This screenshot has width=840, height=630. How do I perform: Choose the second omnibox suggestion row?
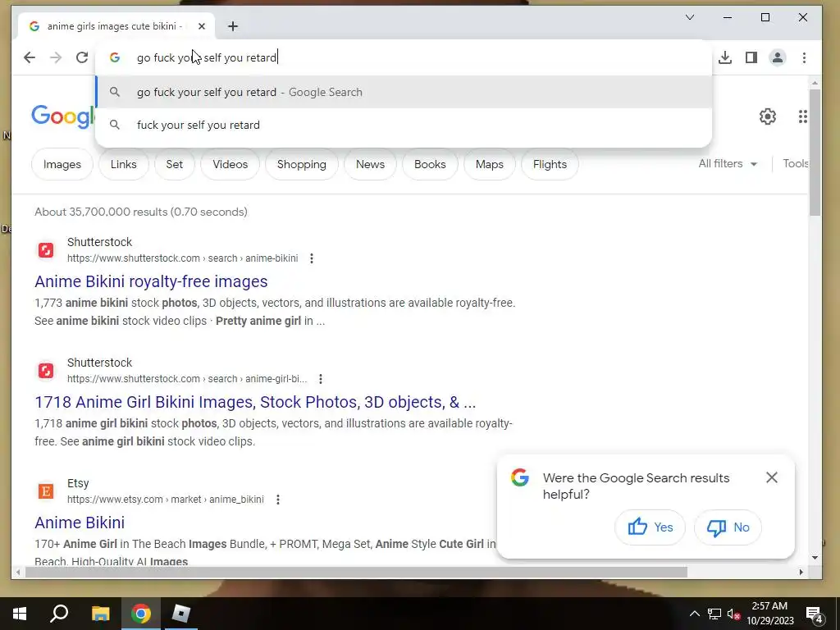[x=404, y=125]
